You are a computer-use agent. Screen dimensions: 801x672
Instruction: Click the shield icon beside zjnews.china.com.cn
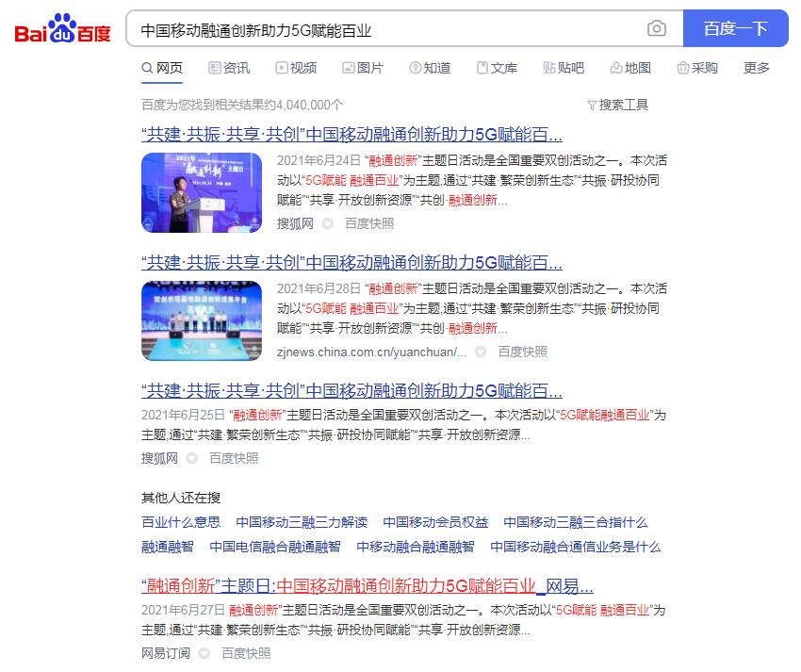481,352
